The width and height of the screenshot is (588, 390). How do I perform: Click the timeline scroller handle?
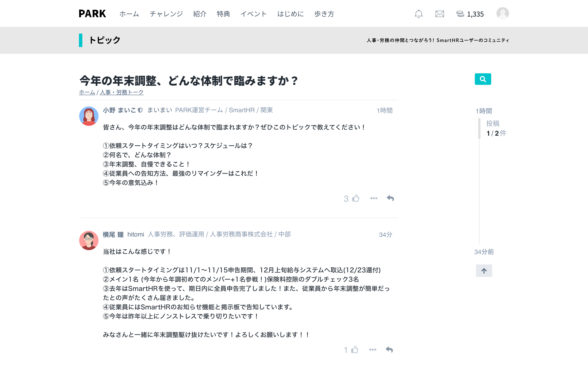pos(479,129)
